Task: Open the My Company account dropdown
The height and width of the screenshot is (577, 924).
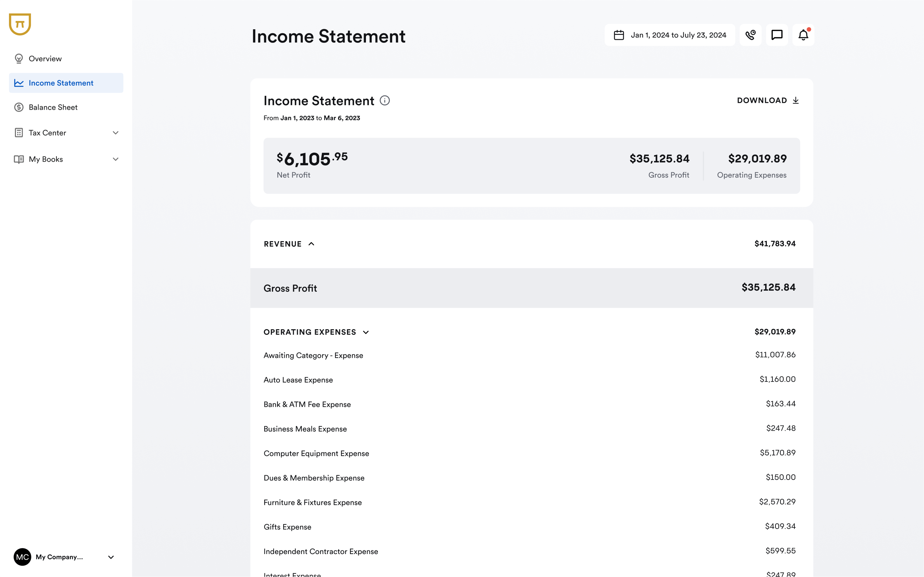Action: [111, 557]
